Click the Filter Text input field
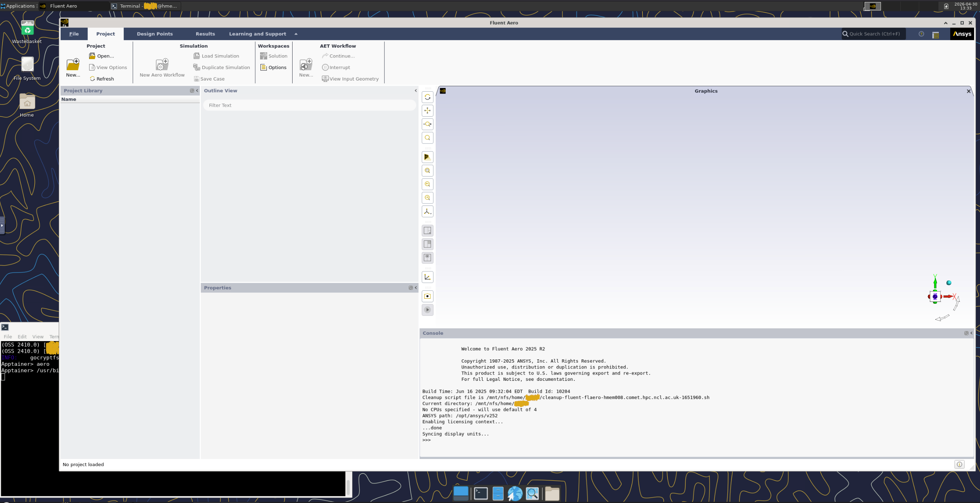 (309, 106)
